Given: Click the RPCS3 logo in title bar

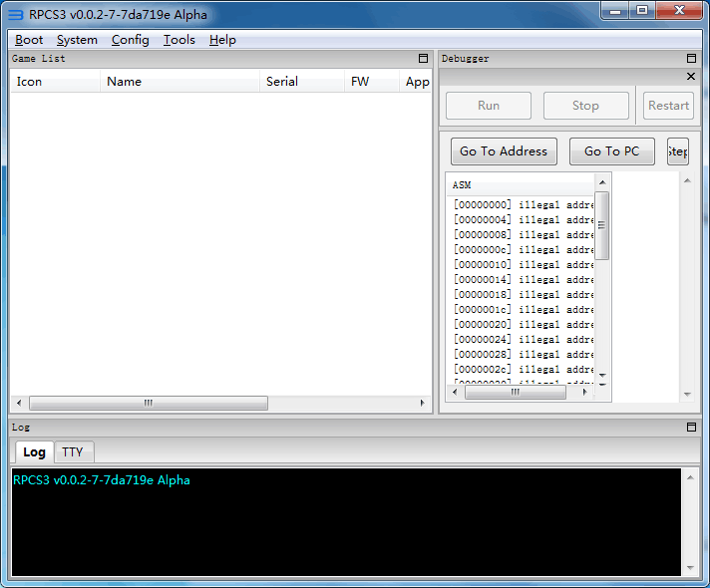Looking at the screenshot, I should (15, 15).
